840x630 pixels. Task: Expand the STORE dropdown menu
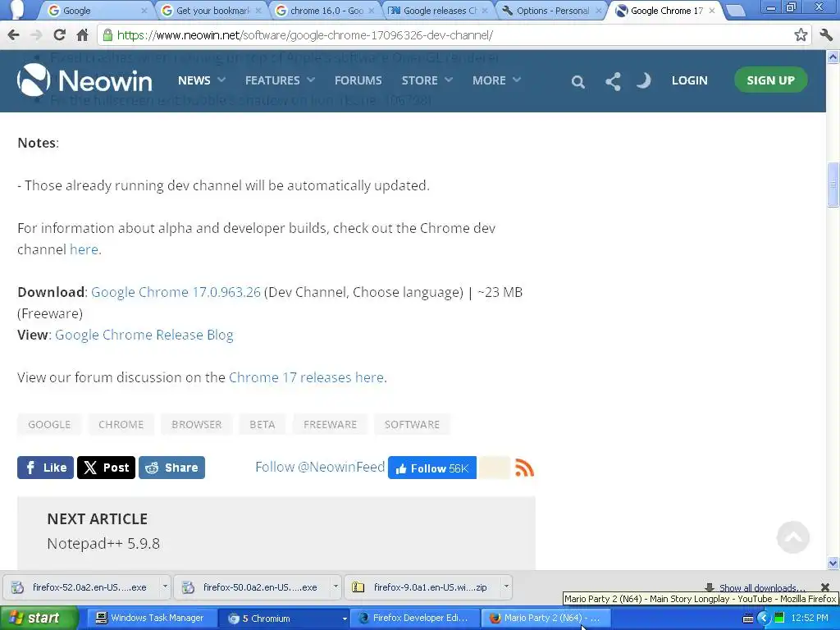427,80
